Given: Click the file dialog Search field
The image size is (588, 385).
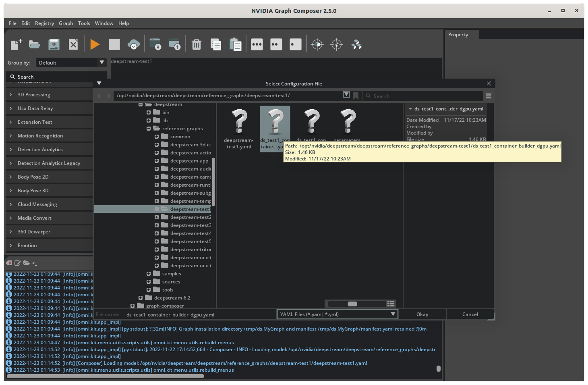Looking at the screenshot, I should pos(422,96).
